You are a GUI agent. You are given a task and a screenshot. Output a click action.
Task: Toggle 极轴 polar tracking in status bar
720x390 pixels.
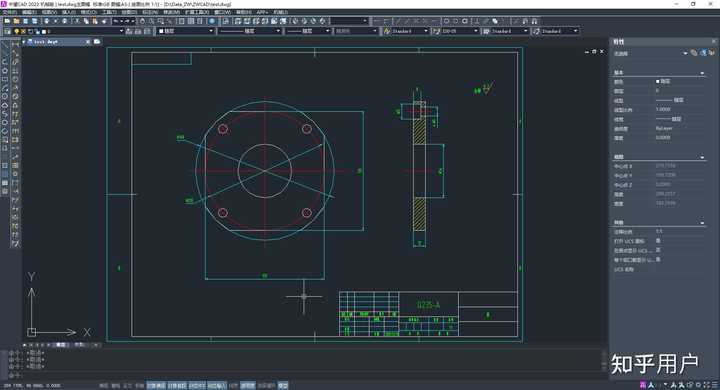tap(139, 385)
